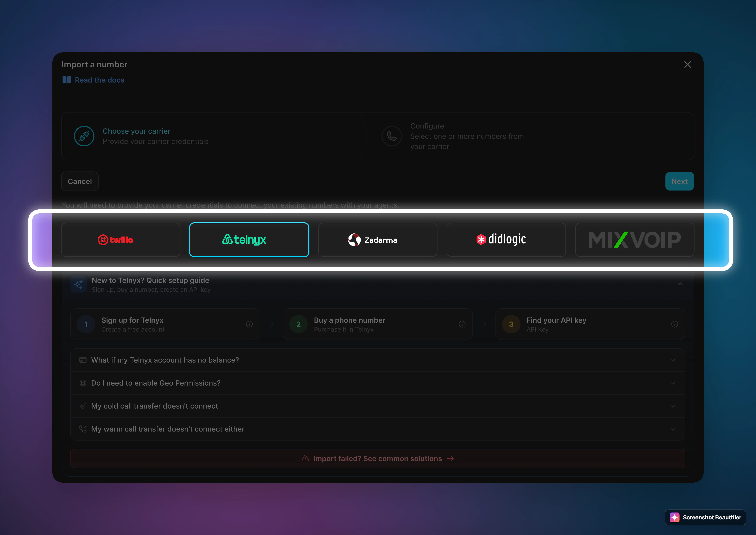This screenshot has width=756, height=535.
Task: Click the phone icon for cold call transfer
Action: (x=83, y=406)
